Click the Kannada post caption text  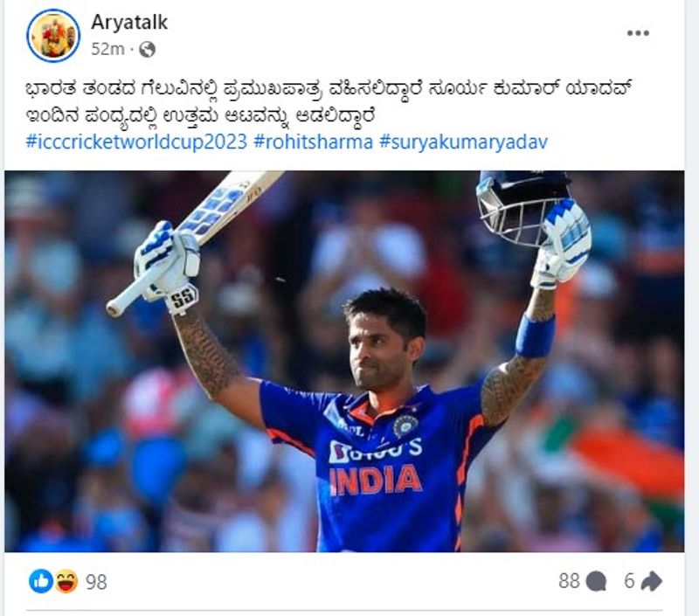pos(329,102)
